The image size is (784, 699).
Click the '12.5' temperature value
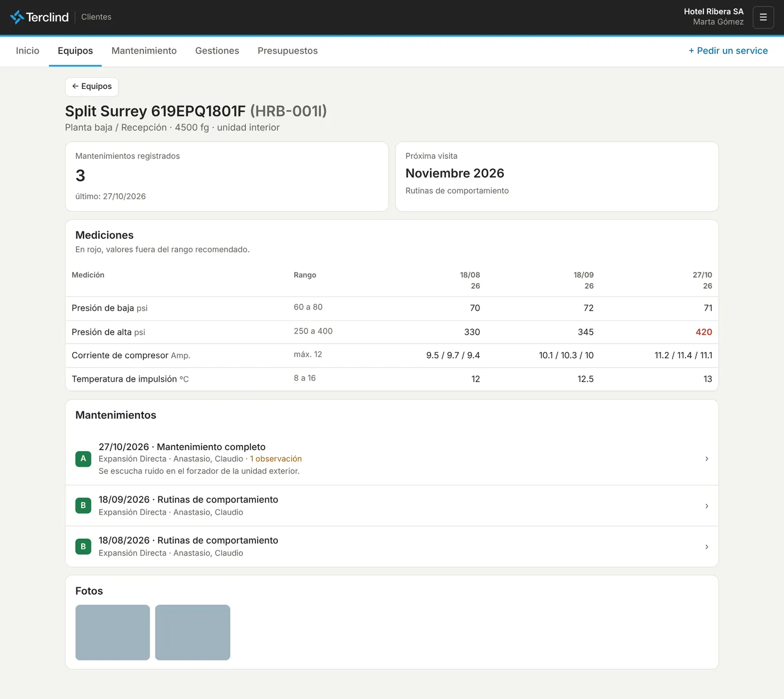[x=586, y=379]
